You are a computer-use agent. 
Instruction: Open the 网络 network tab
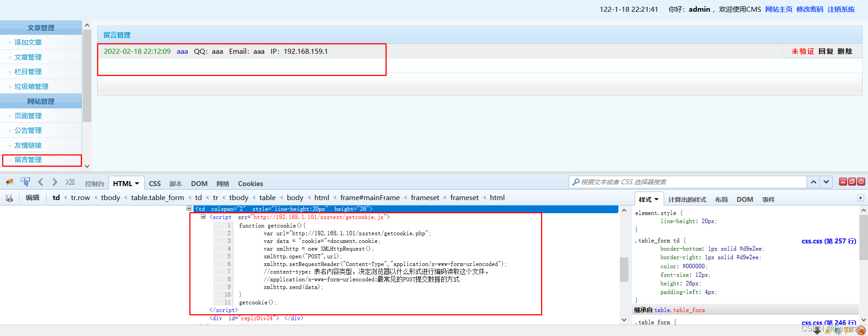click(x=223, y=184)
